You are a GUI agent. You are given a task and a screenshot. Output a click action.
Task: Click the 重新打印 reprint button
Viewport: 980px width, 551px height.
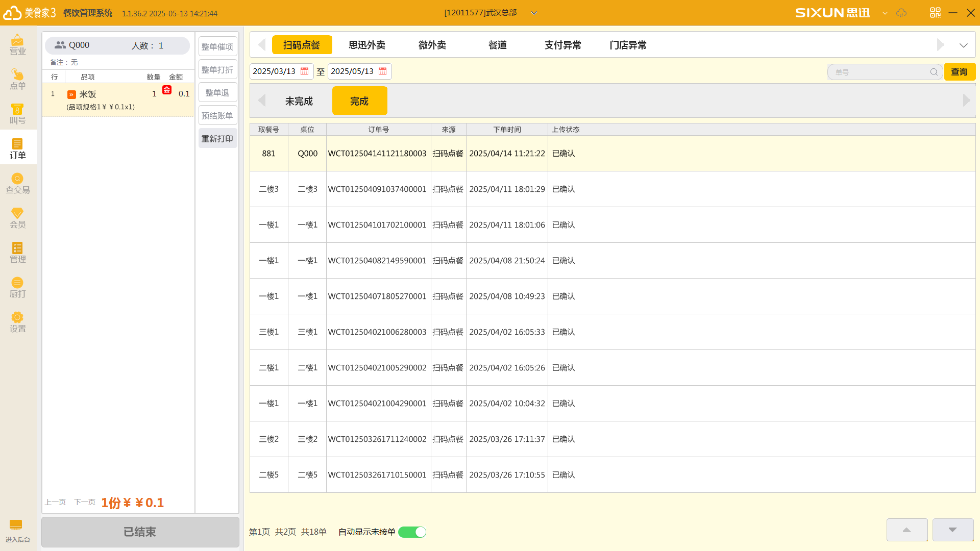coord(217,138)
